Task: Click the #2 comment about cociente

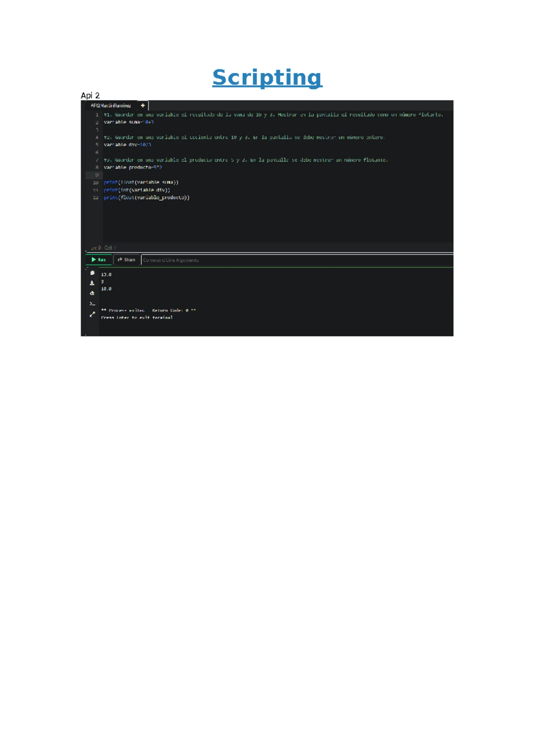Action: tap(244, 137)
